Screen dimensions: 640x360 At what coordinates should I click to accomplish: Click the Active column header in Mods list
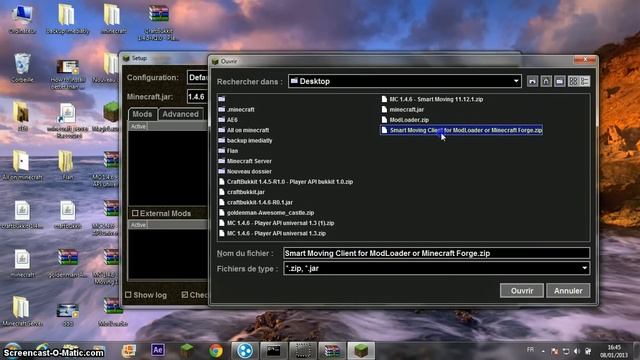tap(138, 127)
